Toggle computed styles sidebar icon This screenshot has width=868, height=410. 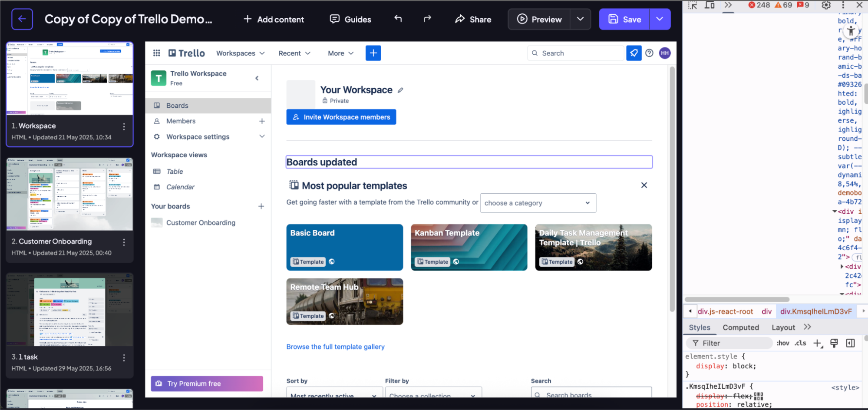(850, 343)
